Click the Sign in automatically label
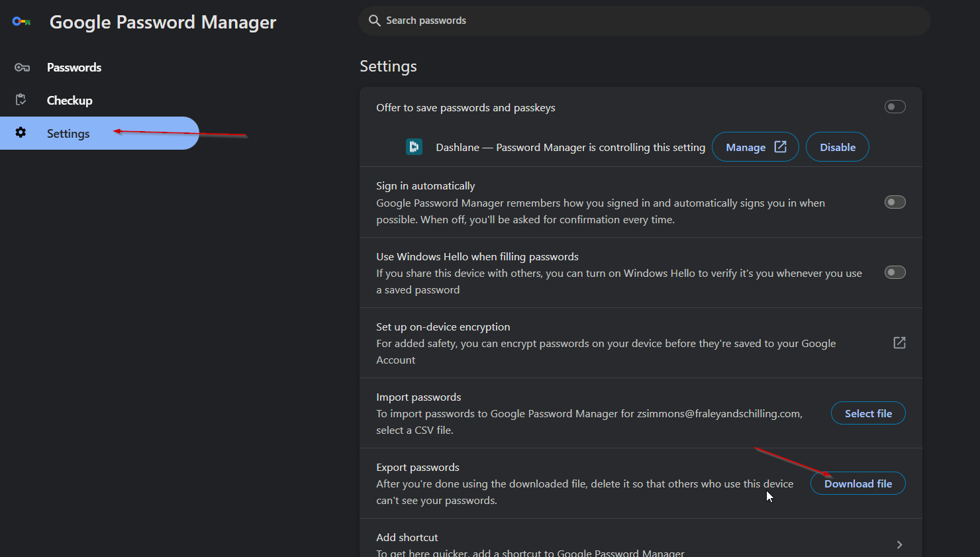 pos(426,185)
